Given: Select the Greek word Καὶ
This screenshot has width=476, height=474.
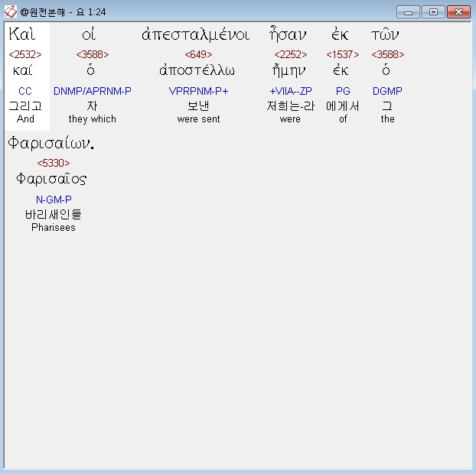Looking at the screenshot, I should (22, 34).
